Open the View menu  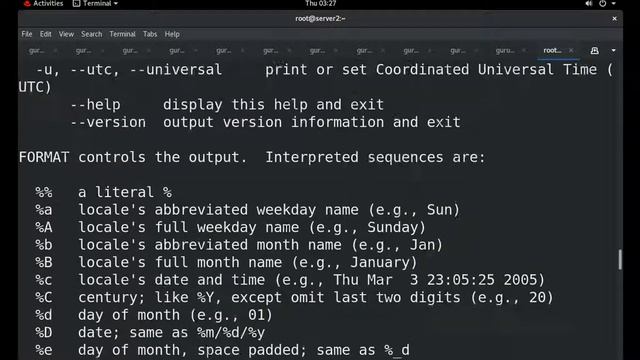[x=66, y=34]
